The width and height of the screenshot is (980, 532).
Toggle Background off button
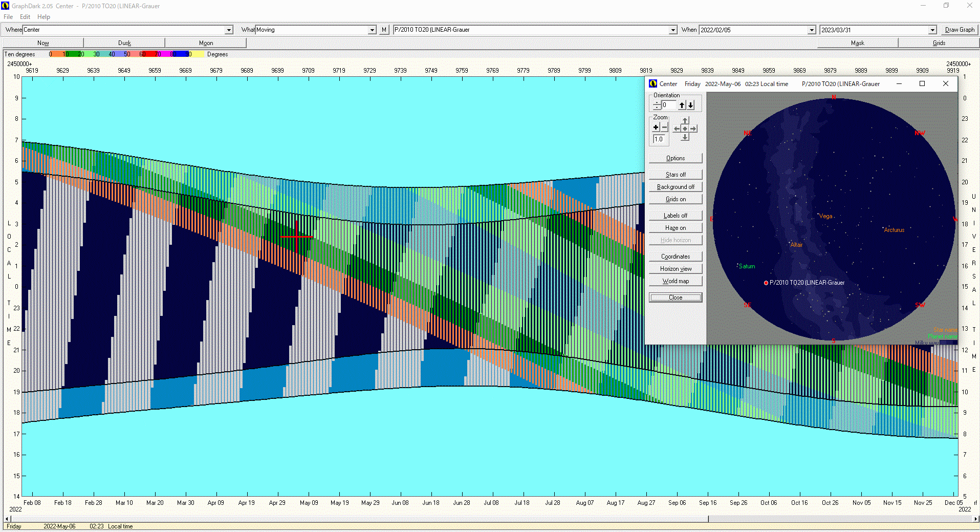676,187
